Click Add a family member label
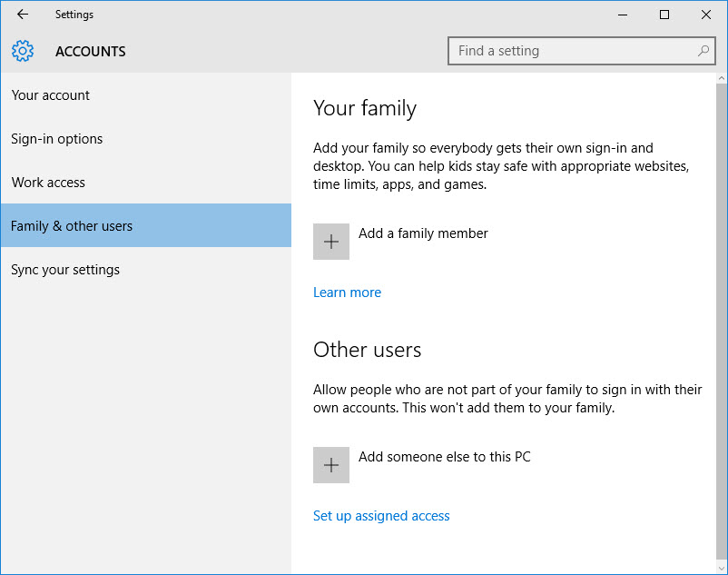 [423, 233]
